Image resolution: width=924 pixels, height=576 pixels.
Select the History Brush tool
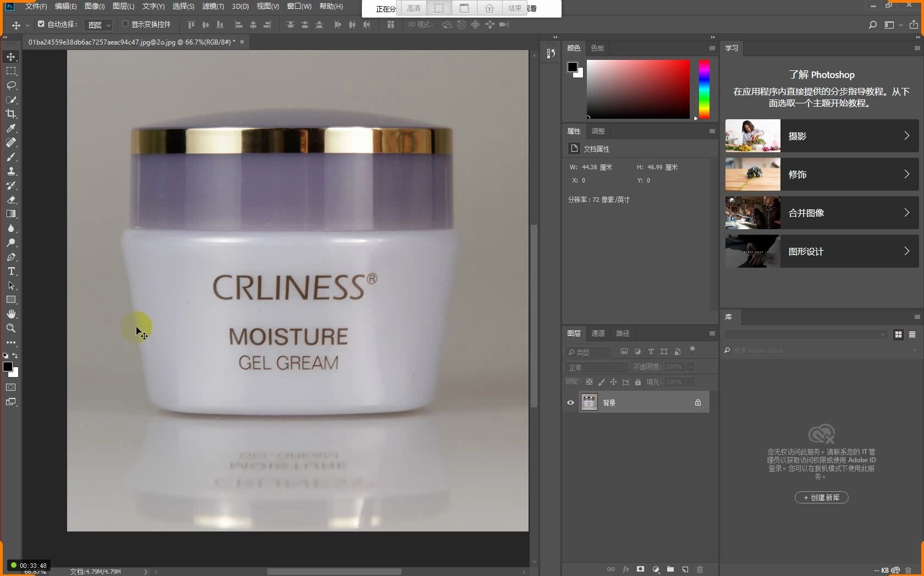11,186
